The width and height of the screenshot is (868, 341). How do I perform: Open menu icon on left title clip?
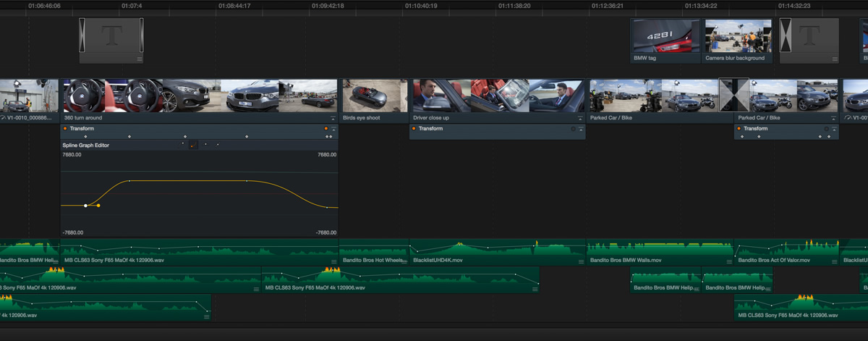(140, 59)
